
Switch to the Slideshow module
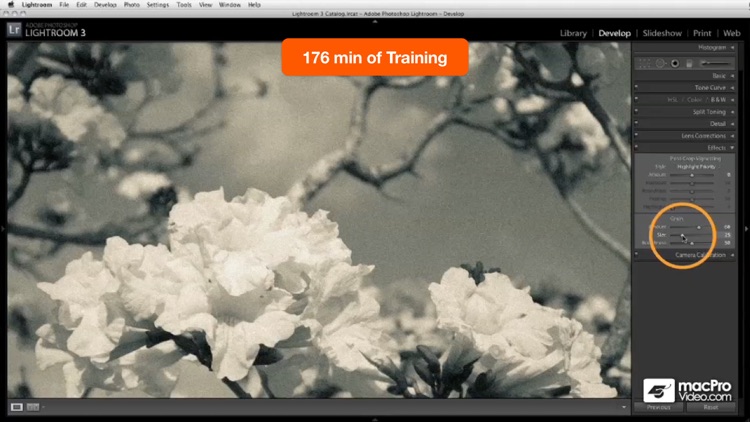click(662, 33)
